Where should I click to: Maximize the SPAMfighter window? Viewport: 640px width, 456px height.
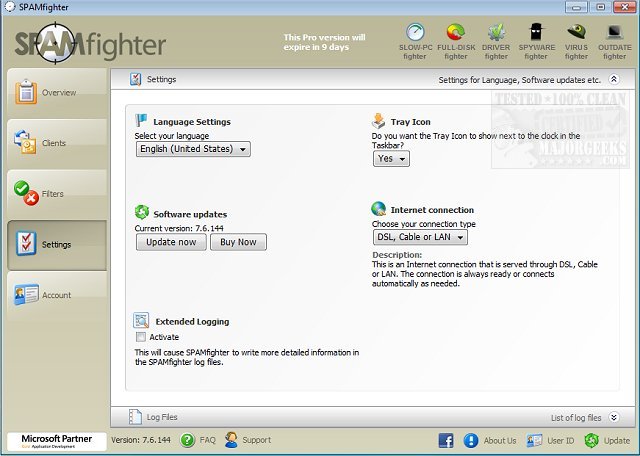point(600,7)
